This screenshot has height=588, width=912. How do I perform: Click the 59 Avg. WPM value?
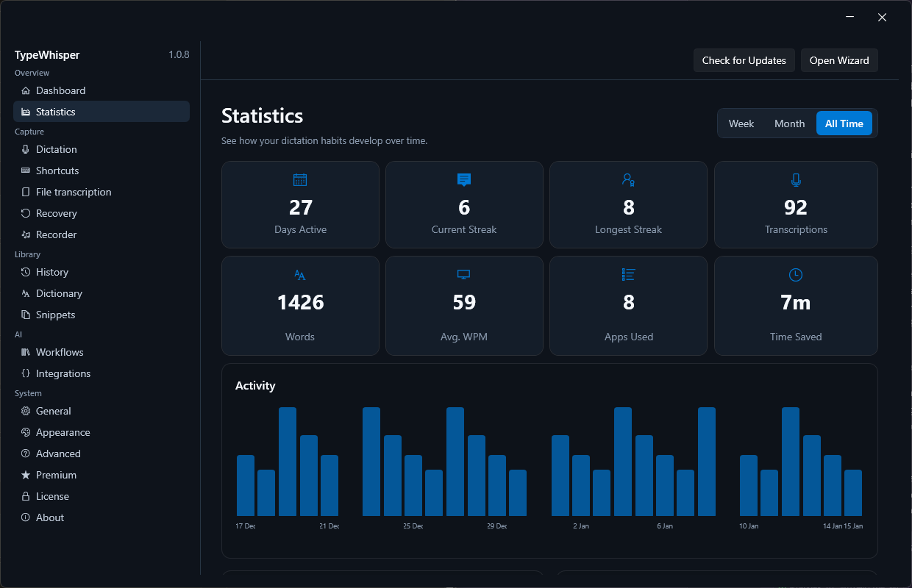click(x=464, y=302)
